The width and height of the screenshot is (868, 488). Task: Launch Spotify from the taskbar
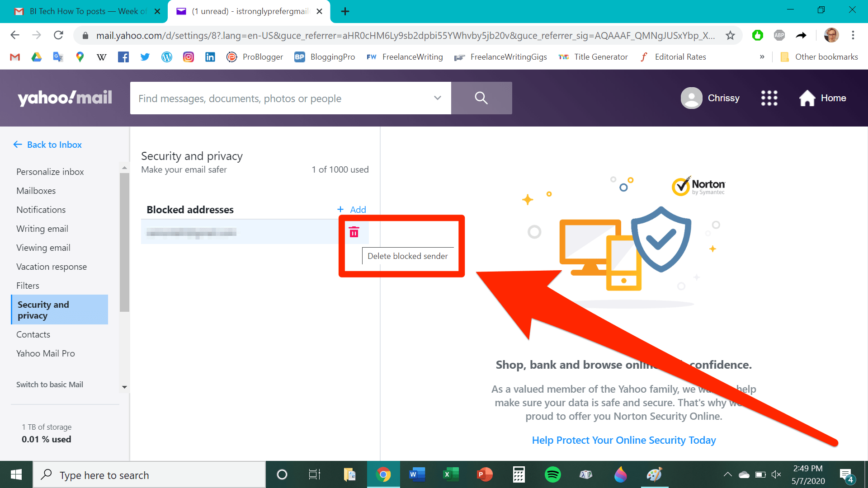[x=552, y=474]
